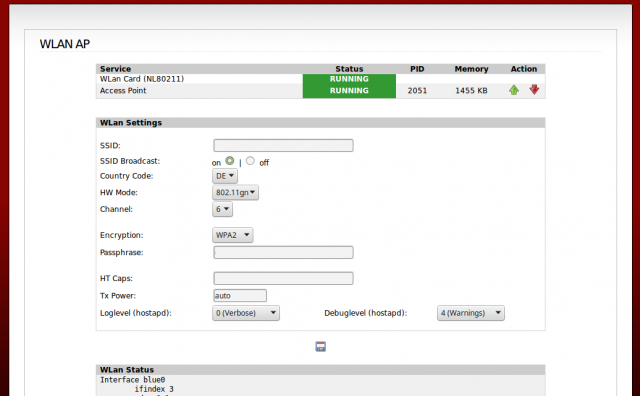
Task: Open the Loglevel (hostapd) dropdown
Action: coord(246,313)
